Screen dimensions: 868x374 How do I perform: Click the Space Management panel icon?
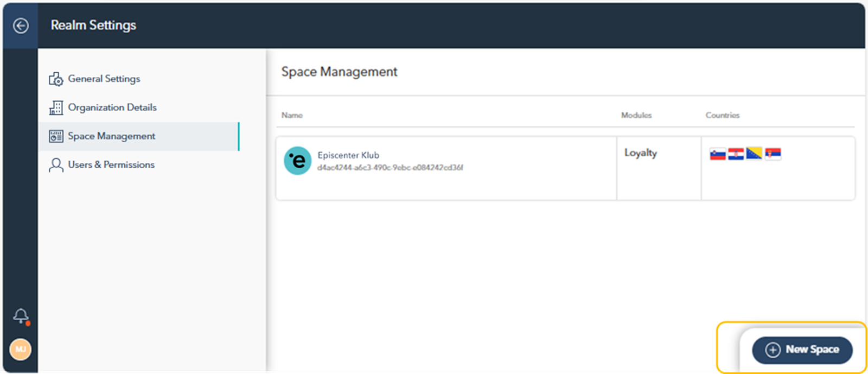click(56, 136)
